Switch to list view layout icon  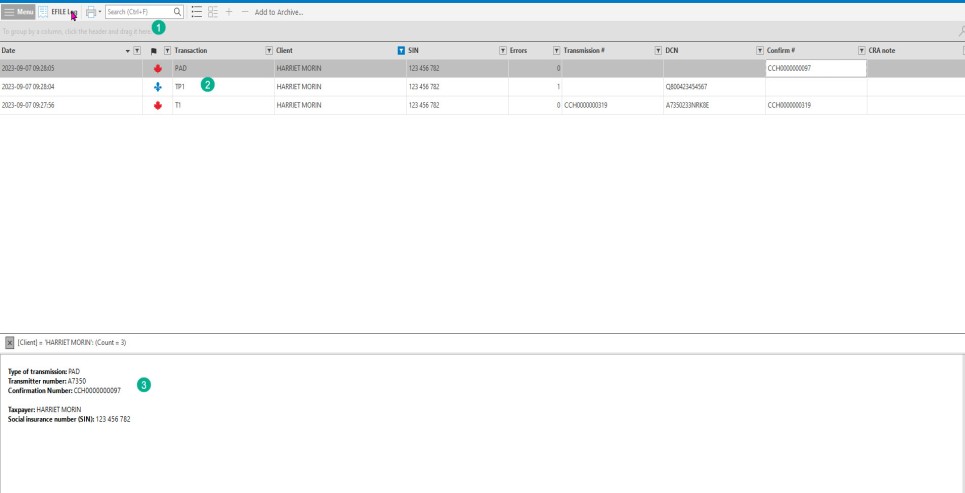(x=197, y=12)
